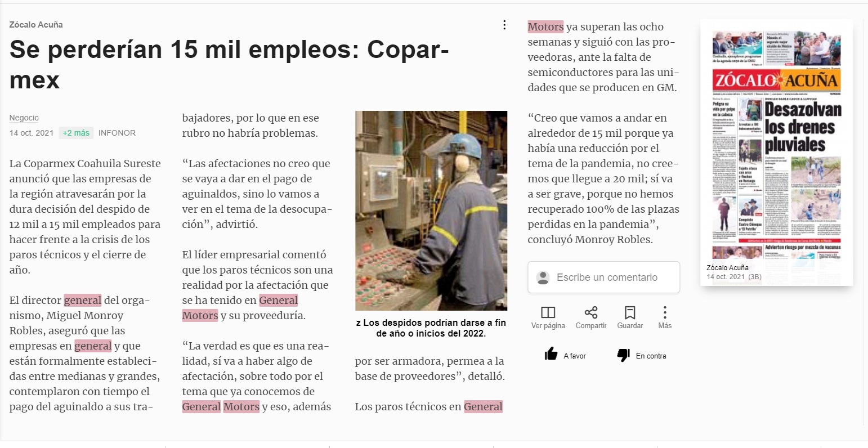
Task: Click the thumbs up A favor icon
Action: pyautogui.click(x=551, y=354)
